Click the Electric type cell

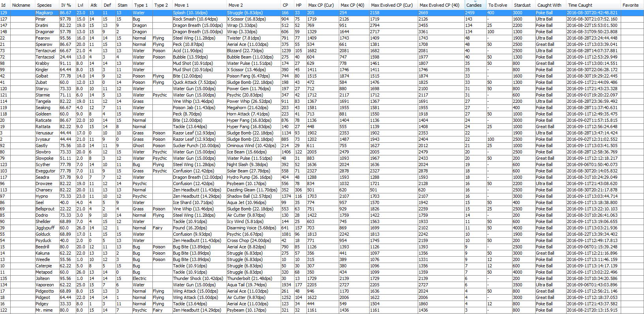(x=142, y=278)
